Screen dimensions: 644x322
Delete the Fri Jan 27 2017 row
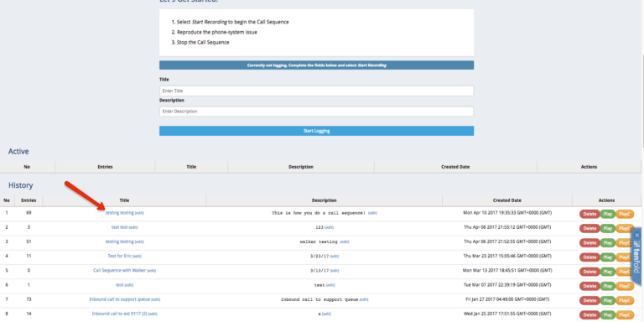(x=589, y=300)
